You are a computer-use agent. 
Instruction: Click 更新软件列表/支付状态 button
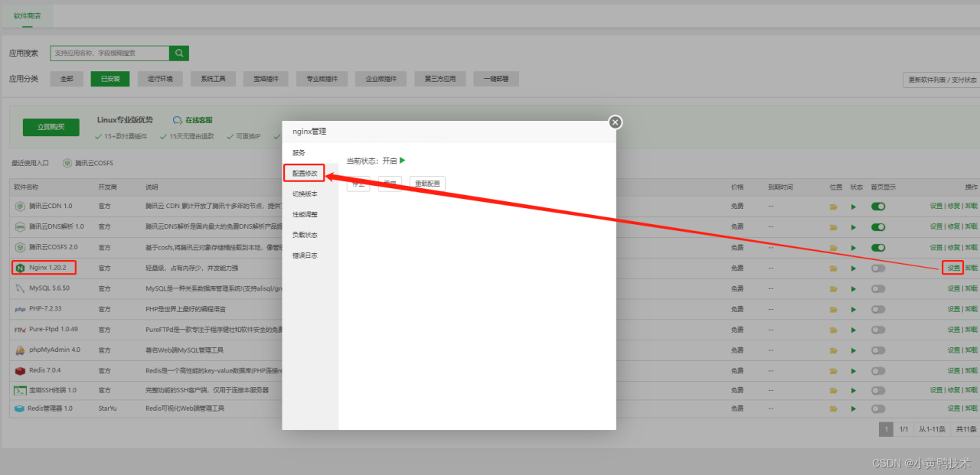(942, 80)
